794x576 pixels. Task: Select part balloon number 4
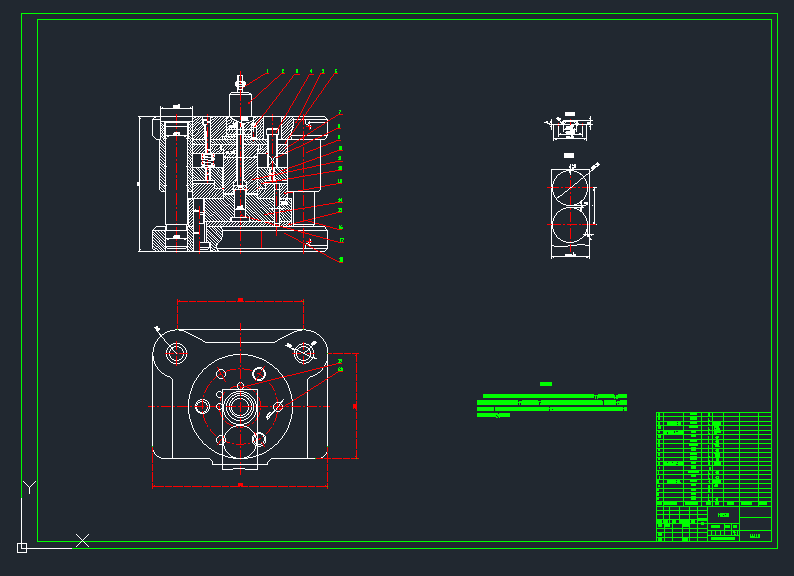point(311,71)
